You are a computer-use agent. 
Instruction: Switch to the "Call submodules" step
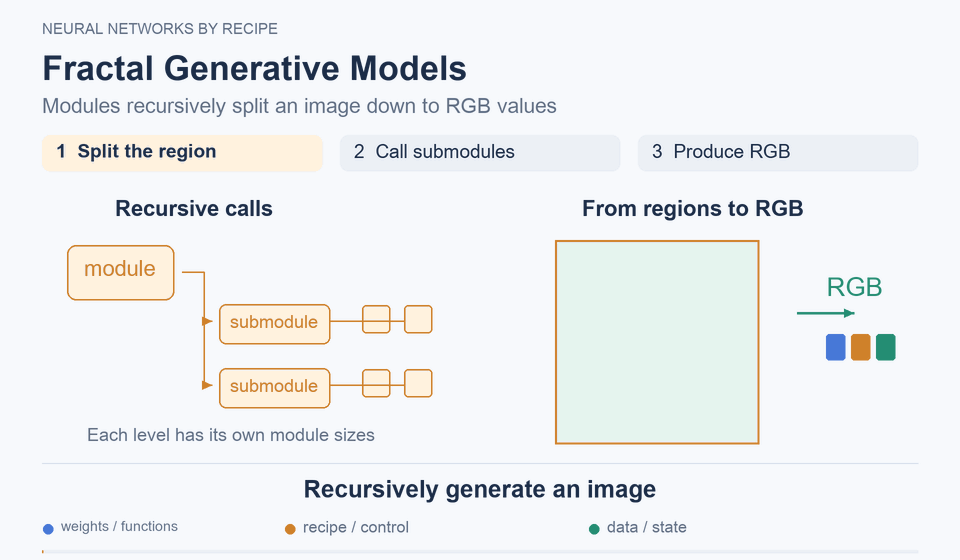pyautogui.click(x=480, y=153)
